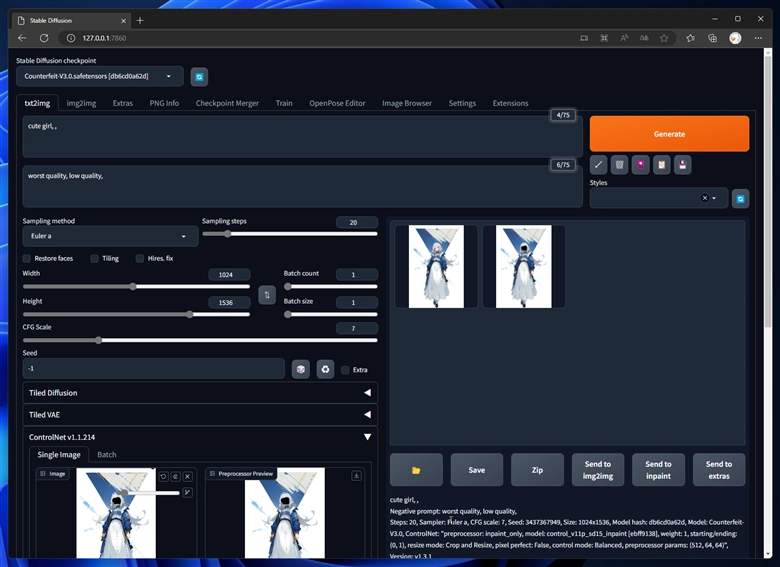Open the OpenPose Editor tab
The image size is (780, 567).
[x=337, y=103]
